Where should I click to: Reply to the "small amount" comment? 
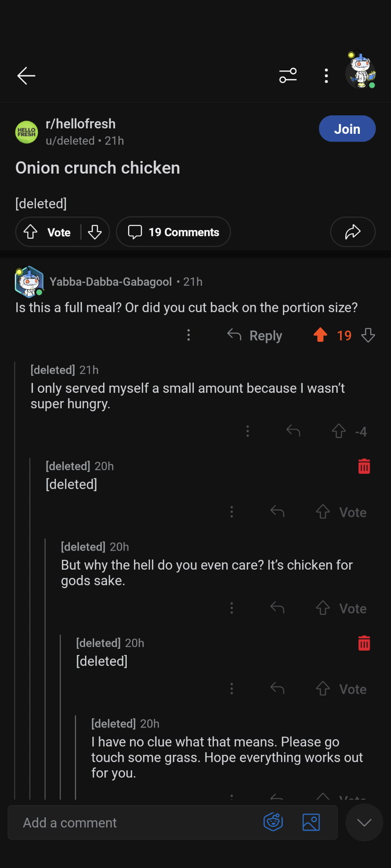[293, 431]
